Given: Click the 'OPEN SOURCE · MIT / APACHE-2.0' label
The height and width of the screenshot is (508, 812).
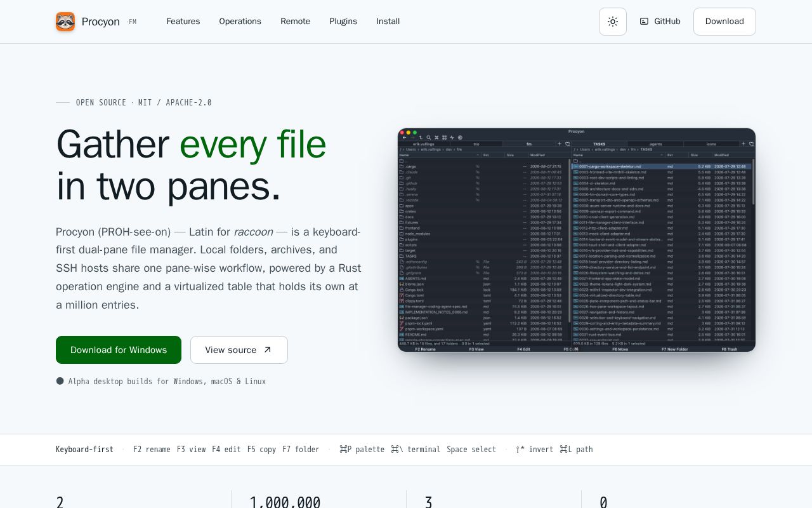Looking at the screenshot, I should click(x=143, y=103).
